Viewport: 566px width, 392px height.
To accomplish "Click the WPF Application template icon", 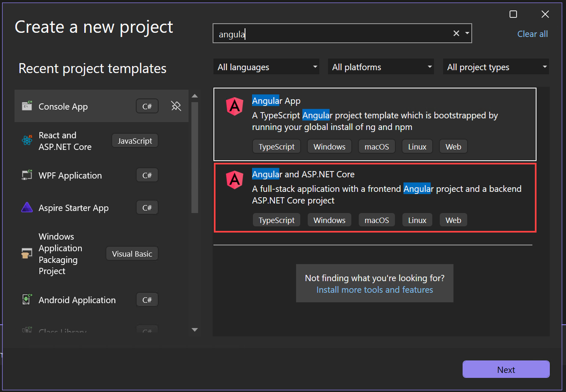I will [27, 175].
